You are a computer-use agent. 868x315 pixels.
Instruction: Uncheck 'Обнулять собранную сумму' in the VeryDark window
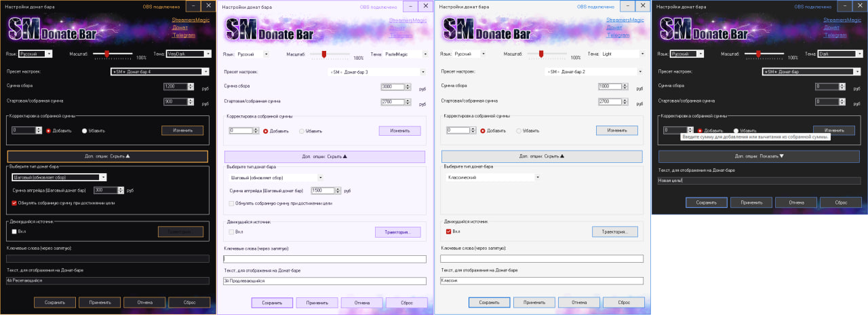[14, 202]
